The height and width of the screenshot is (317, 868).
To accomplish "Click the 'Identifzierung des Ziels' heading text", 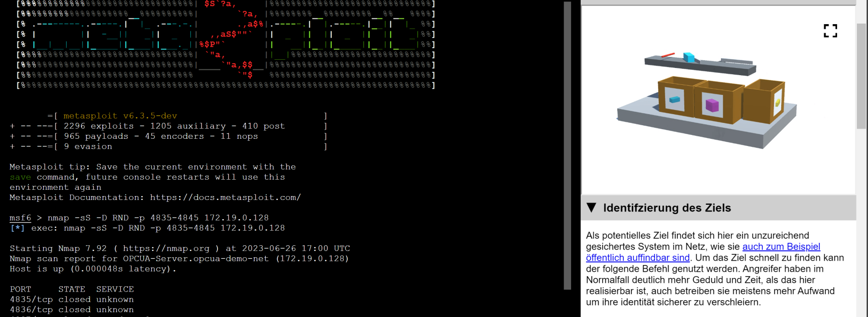I will (x=667, y=208).
